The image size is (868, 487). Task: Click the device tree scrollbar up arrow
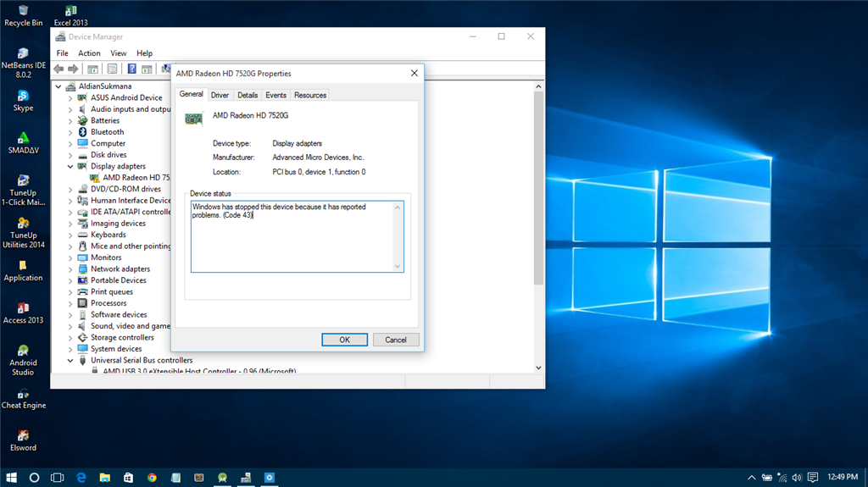pos(538,86)
